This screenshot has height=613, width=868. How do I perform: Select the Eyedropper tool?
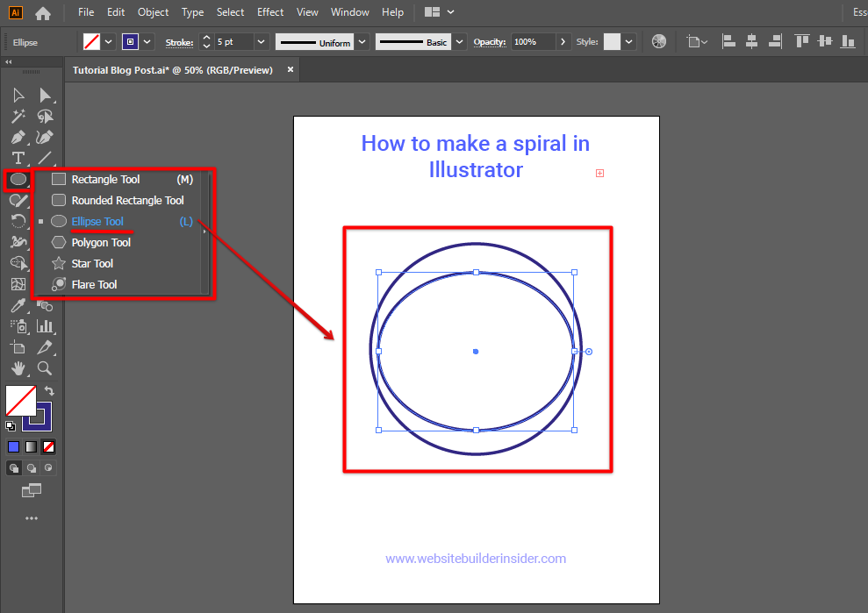tap(18, 305)
